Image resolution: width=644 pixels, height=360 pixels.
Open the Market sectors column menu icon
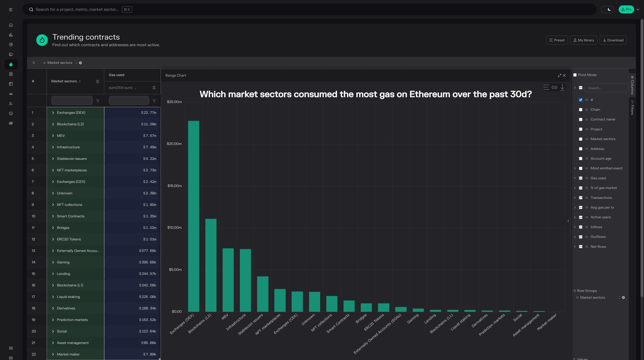click(x=98, y=81)
